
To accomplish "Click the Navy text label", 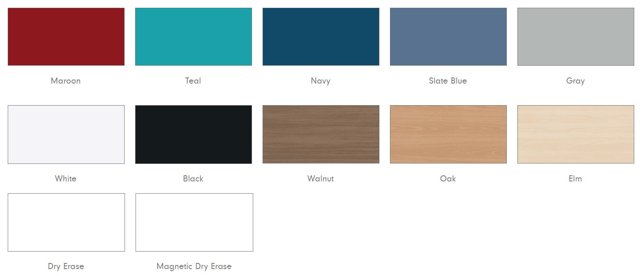I will (x=320, y=81).
